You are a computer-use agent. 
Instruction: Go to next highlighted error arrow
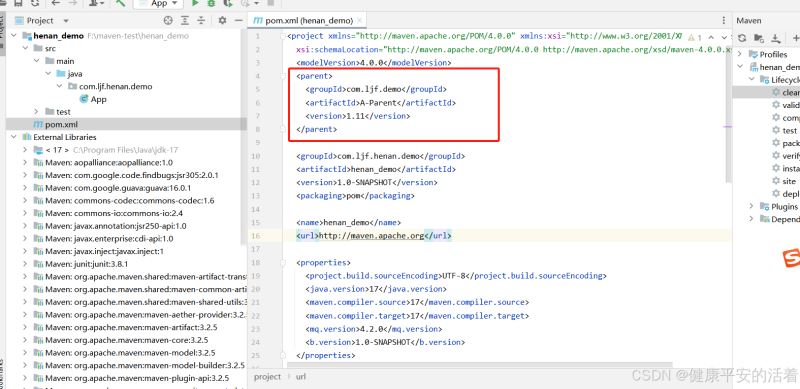[724, 37]
